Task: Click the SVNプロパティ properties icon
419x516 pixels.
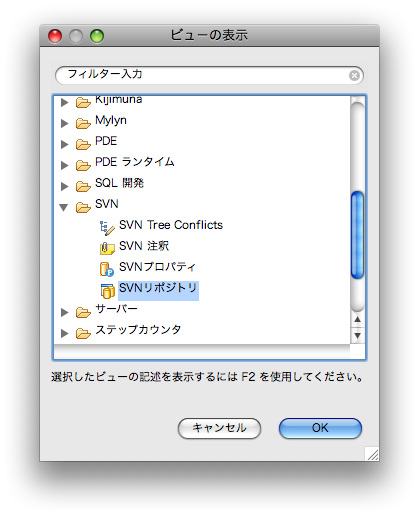Action: coord(107,269)
